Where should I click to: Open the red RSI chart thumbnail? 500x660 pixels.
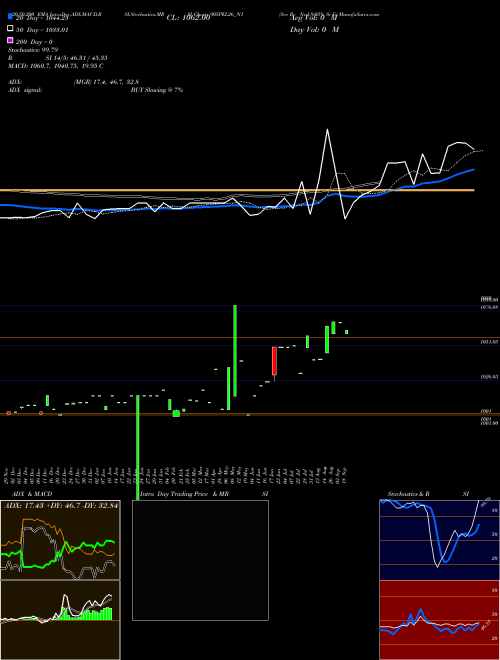439,620
